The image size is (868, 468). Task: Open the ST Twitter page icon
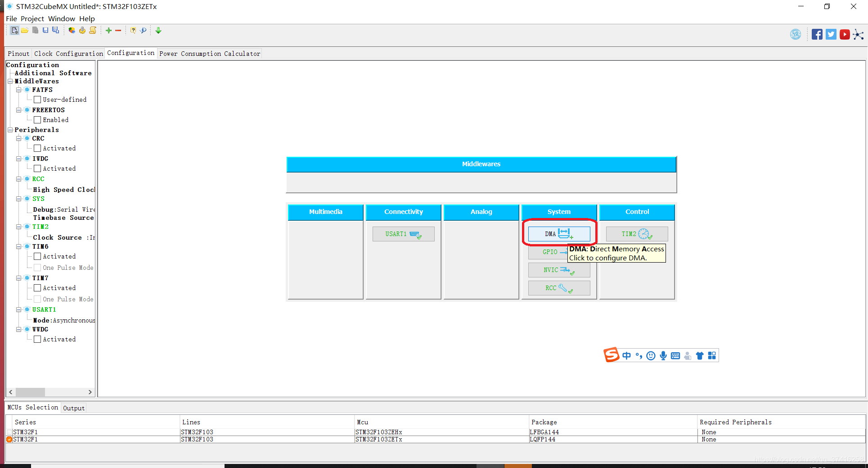831,34
